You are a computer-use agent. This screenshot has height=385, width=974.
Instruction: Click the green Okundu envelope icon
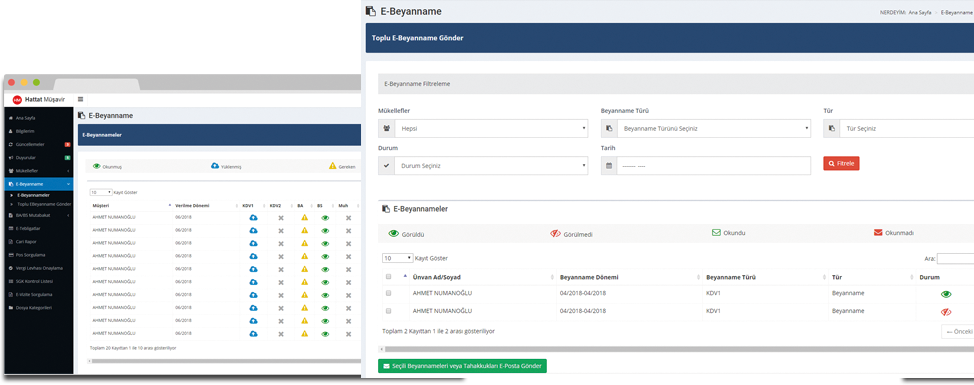[x=716, y=233]
